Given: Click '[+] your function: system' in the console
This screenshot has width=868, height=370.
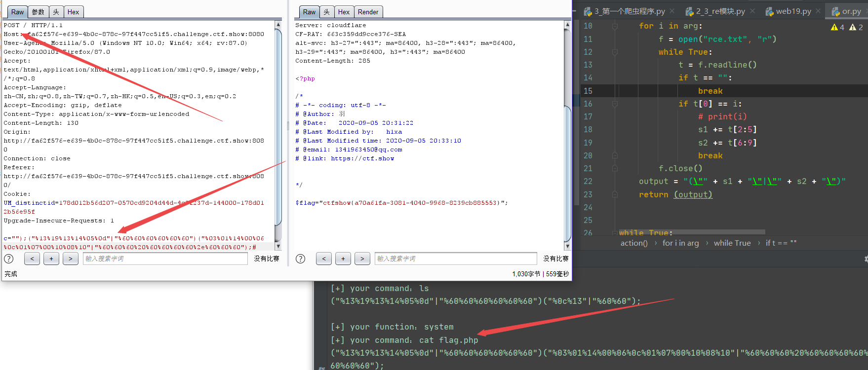Looking at the screenshot, I should [392, 327].
